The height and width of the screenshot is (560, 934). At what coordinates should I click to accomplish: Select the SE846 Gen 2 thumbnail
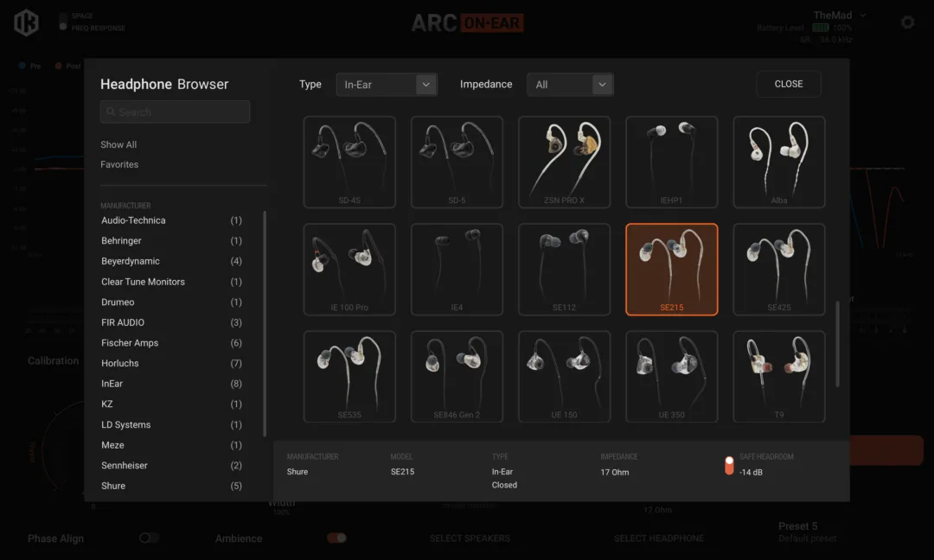coord(457,377)
